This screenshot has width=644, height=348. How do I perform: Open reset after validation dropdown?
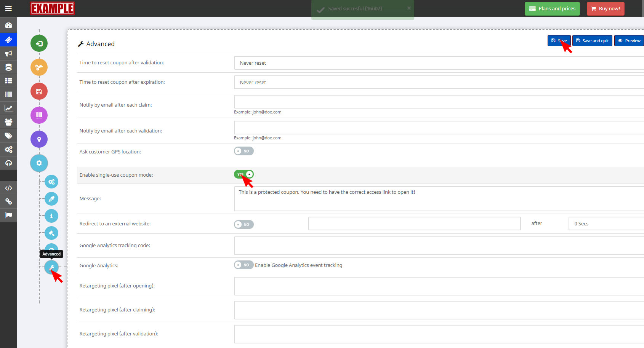tap(438, 63)
